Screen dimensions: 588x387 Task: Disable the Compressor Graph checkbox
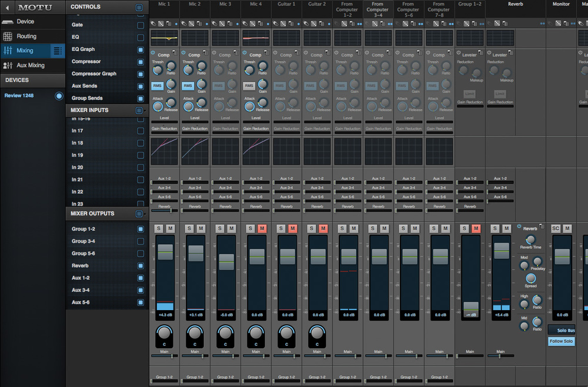click(x=140, y=74)
